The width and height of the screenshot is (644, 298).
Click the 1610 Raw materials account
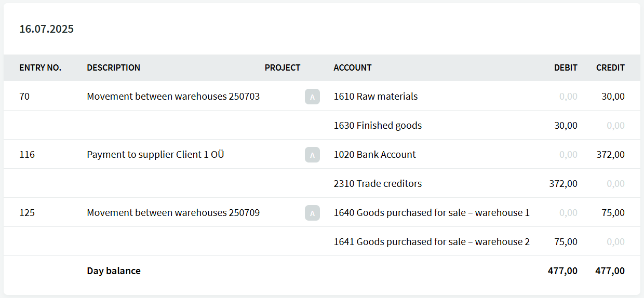(375, 97)
